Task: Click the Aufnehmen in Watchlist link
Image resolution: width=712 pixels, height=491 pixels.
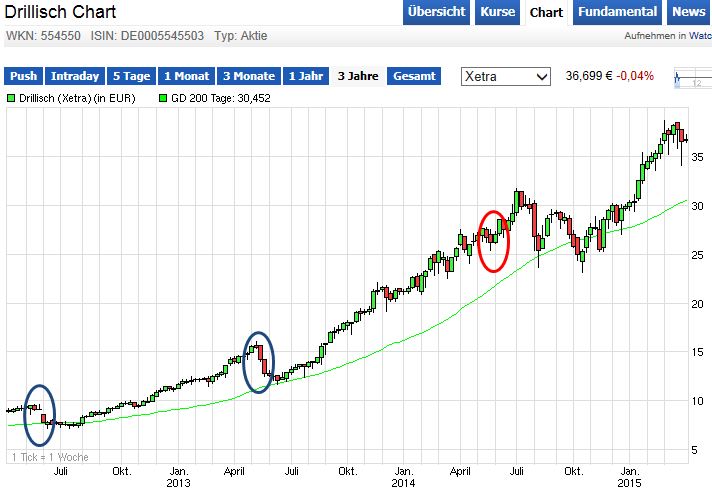Action: pos(668,35)
